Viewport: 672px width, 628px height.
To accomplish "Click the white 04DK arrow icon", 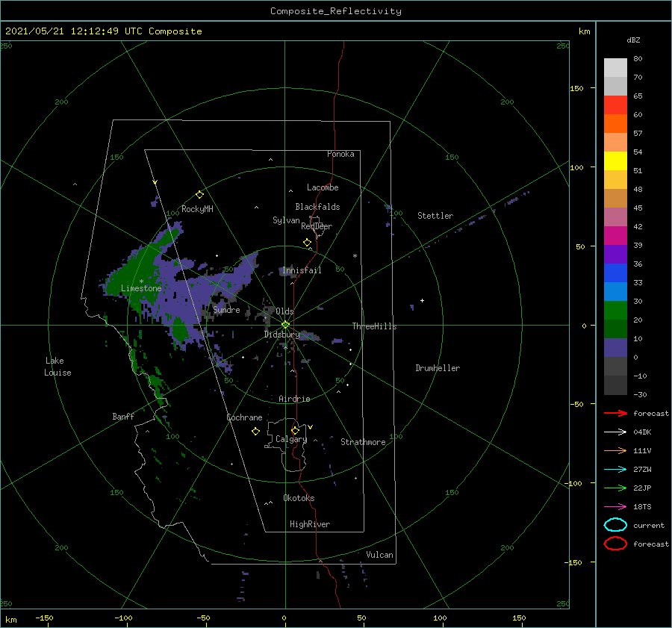I will point(615,432).
